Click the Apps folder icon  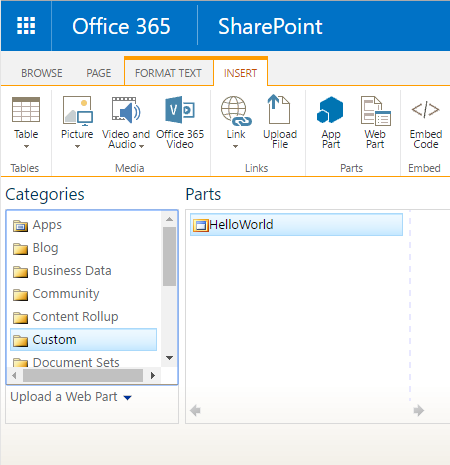coord(20,226)
